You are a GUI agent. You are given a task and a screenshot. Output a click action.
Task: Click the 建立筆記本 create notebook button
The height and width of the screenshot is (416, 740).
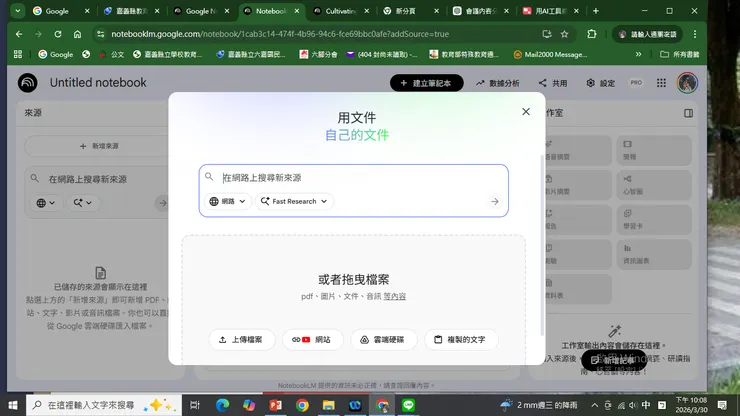coord(426,83)
